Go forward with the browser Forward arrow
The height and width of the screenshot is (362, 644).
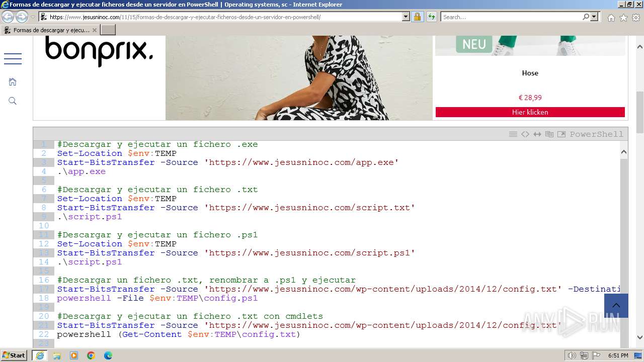22,17
